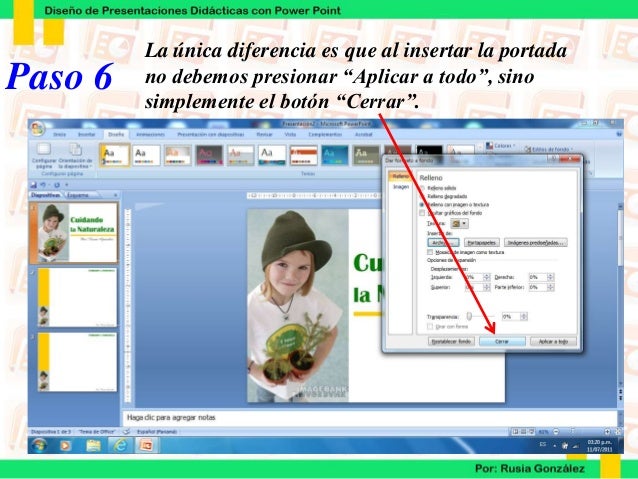Screen dimensions: 638x479
Task: Toggle Ocultar gráficos del fondo checkbox
Action: point(422,213)
